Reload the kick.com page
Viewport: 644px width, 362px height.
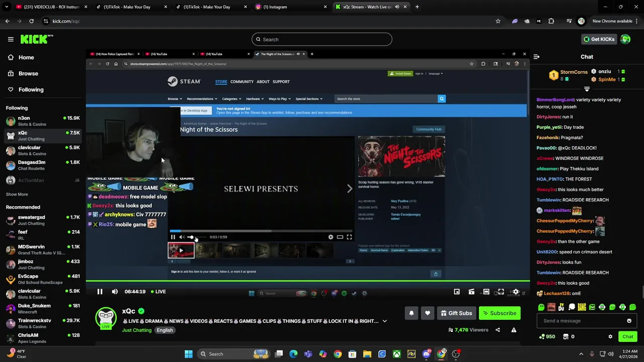31,21
